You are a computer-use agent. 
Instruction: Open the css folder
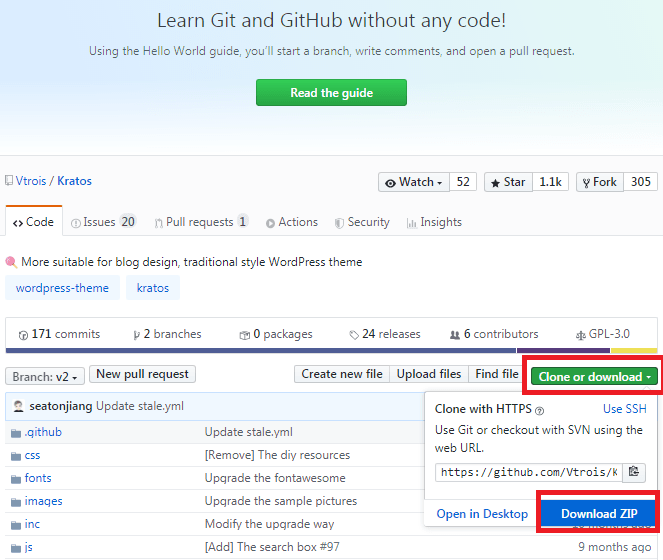32,455
